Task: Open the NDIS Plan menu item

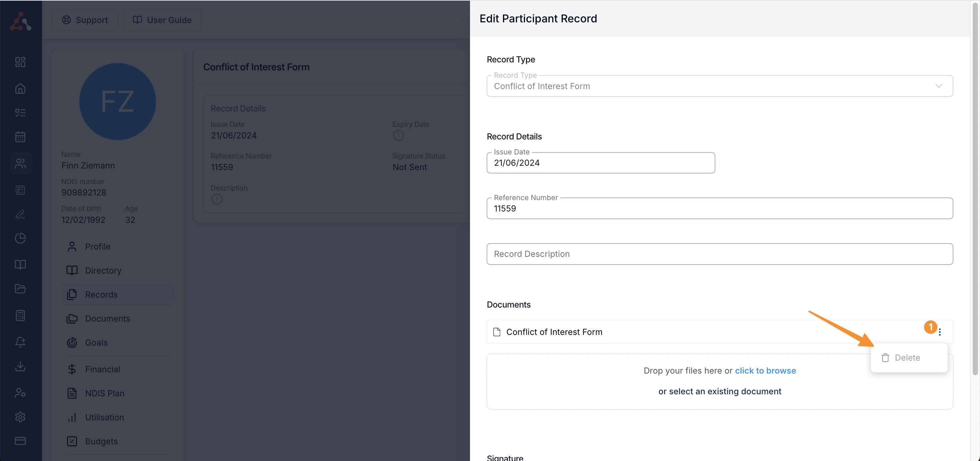Action: tap(104, 393)
